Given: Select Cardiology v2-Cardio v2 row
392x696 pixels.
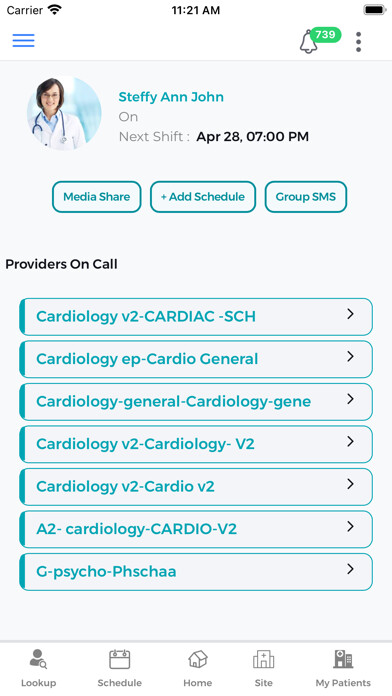Looking at the screenshot, I should pos(196,487).
